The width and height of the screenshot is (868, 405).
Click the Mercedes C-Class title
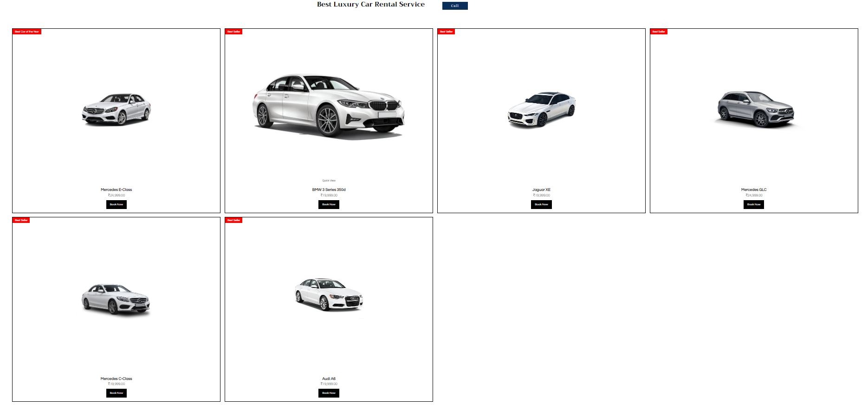(117, 379)
